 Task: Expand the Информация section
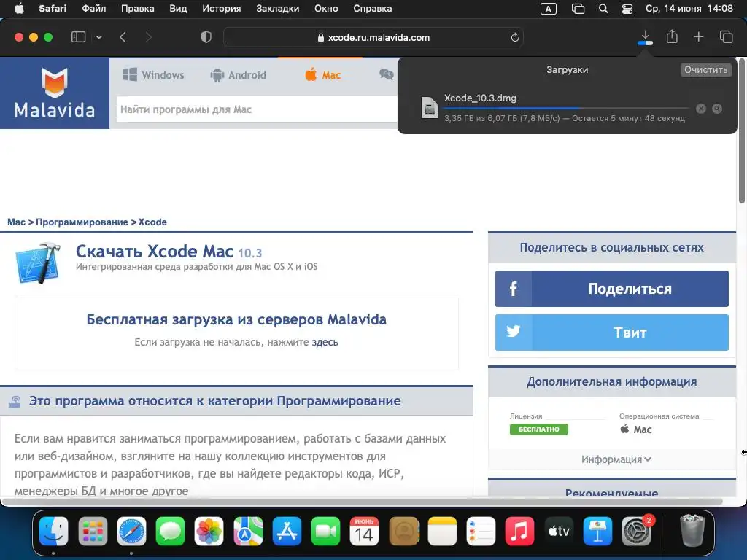tap(616, 459)
